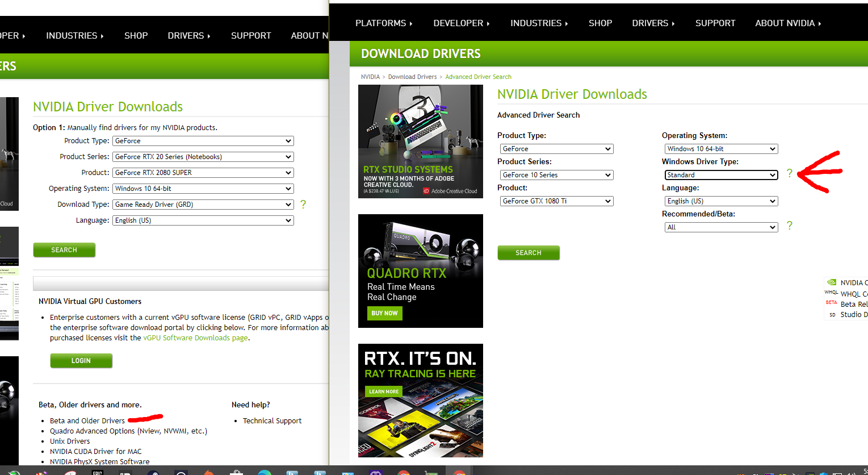Open the Recommended/Beta All dropdown
868x475 pixels.
pyautogui.click(x=721, y=227)
